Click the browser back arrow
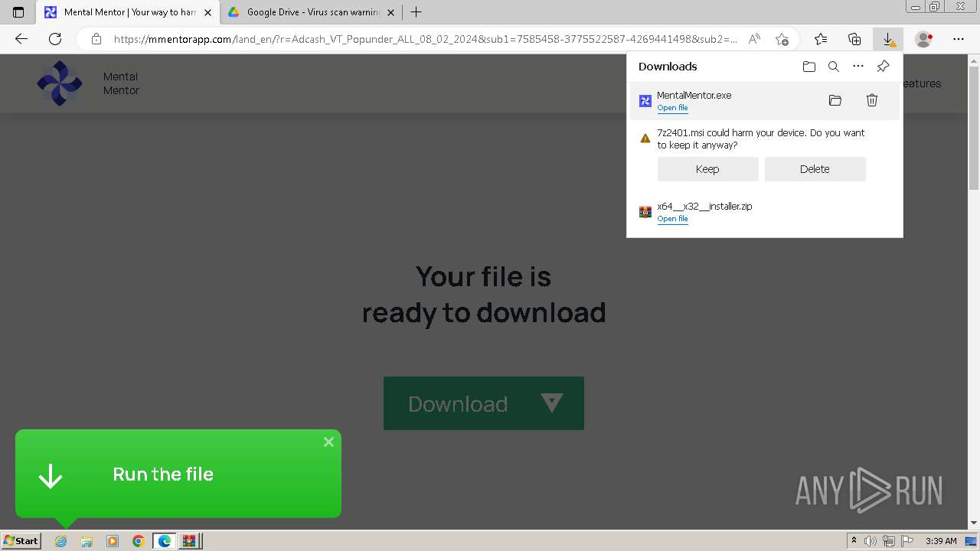This screenshot has height=551, width=980. (x=21, y=39)
